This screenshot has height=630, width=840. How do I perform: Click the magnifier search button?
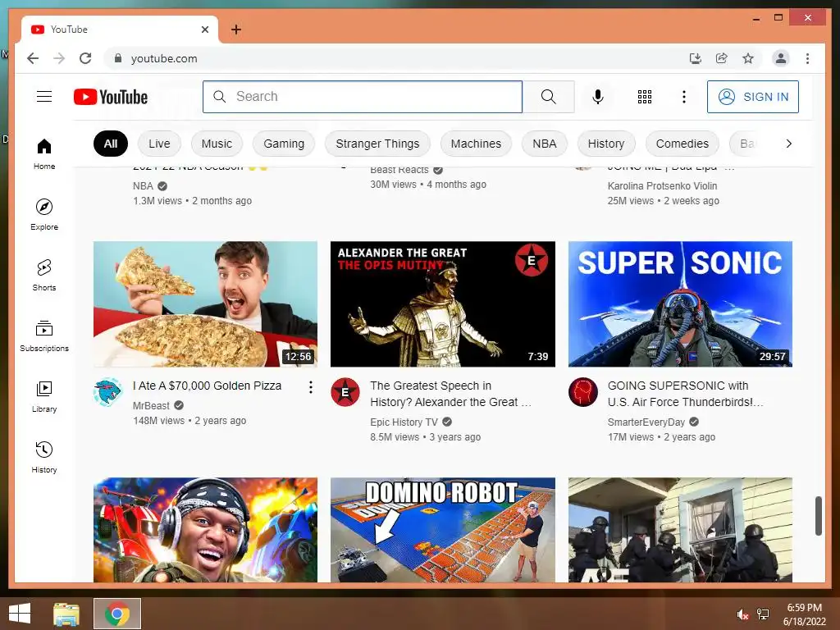[549, 97]
